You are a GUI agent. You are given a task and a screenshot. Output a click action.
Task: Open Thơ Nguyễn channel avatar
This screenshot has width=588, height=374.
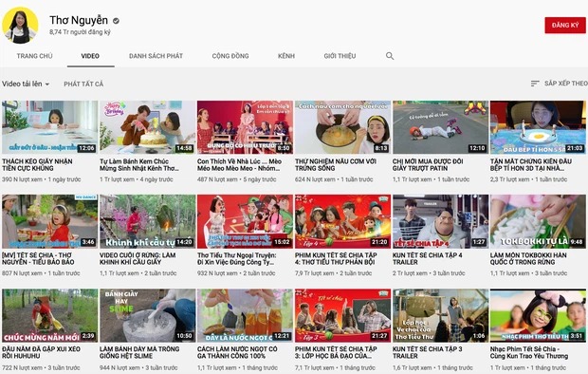(20, 26)
